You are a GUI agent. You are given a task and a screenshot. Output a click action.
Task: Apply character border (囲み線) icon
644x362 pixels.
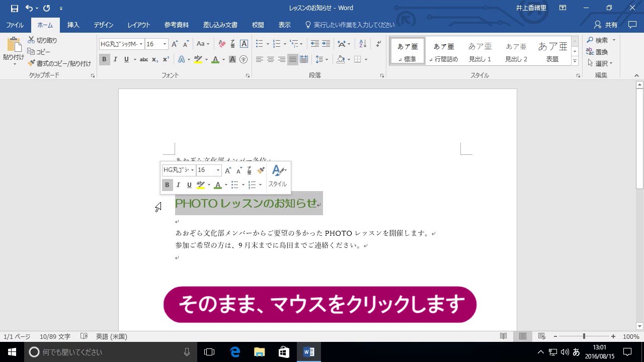pyautogui.click(x=244, y=44)
